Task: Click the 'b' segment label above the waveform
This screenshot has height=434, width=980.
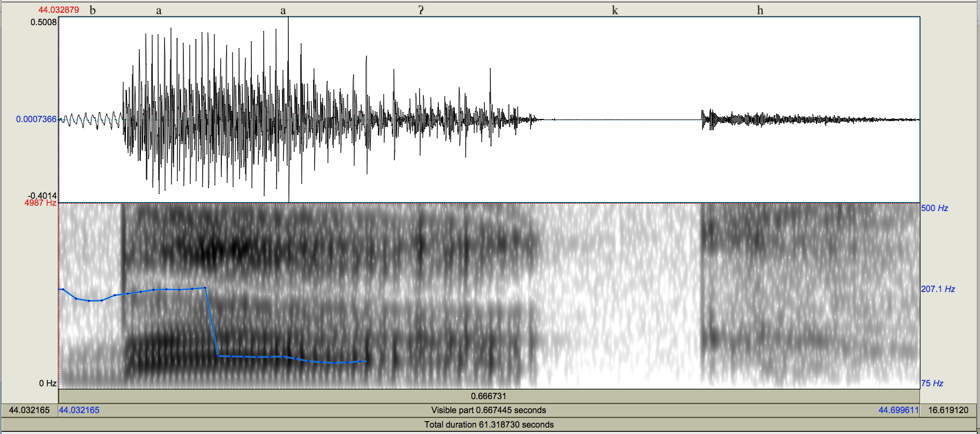Action: [93, 10]
